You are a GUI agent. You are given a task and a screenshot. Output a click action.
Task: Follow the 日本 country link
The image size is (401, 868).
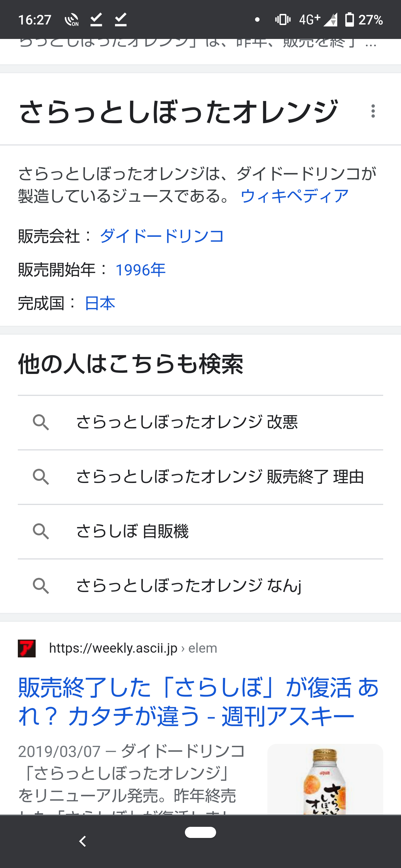coord(100,303)
